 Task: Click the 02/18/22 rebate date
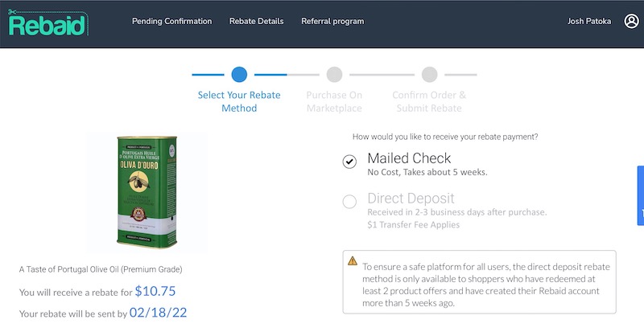tap(158, 313)
